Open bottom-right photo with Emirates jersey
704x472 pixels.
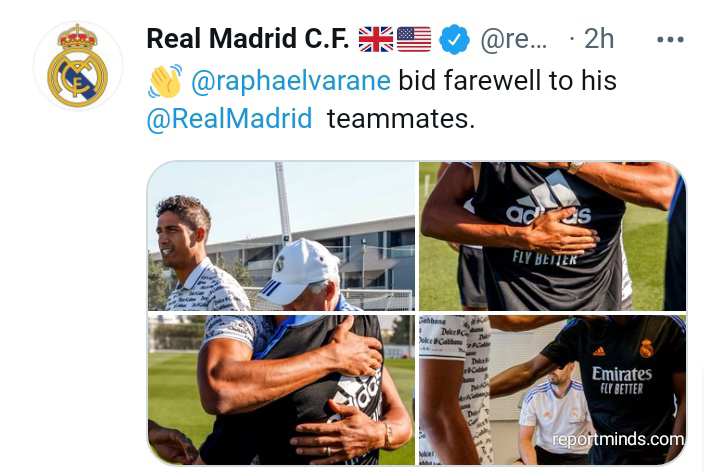point(552,390)
